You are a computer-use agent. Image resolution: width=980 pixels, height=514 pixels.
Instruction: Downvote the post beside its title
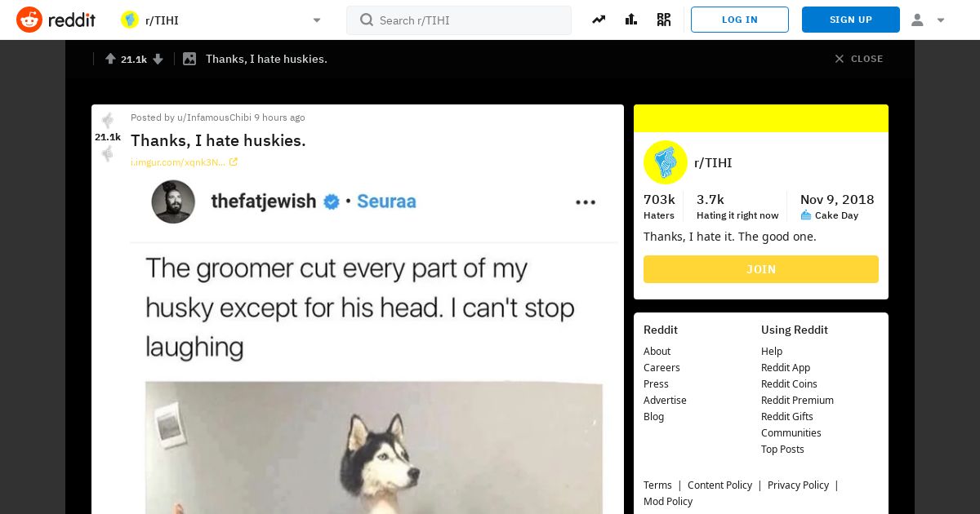tap(108, 153)
